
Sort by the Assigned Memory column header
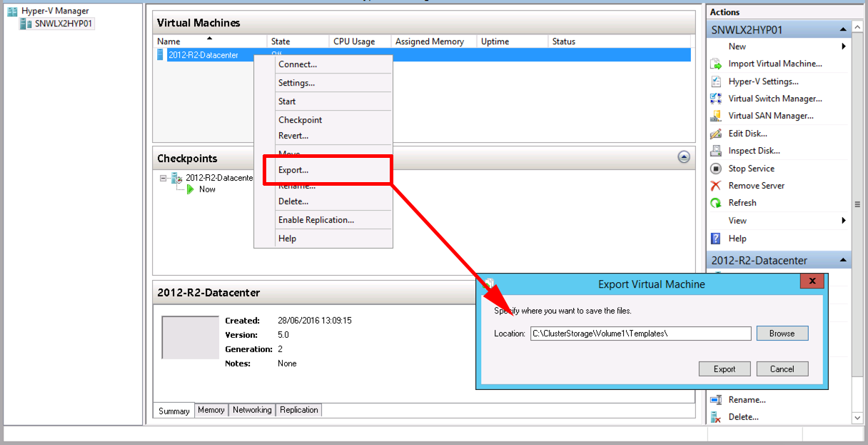[435, 41]
